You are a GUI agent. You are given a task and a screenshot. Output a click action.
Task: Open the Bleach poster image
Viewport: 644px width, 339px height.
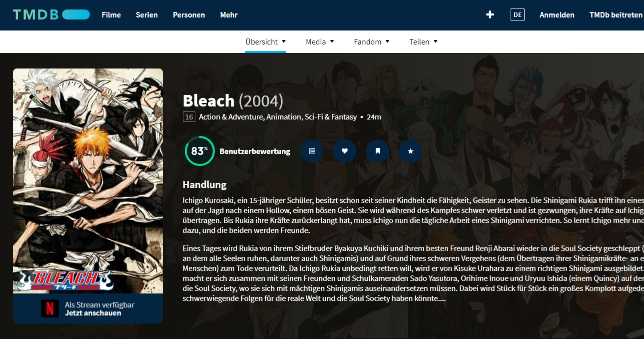point(88,181)
